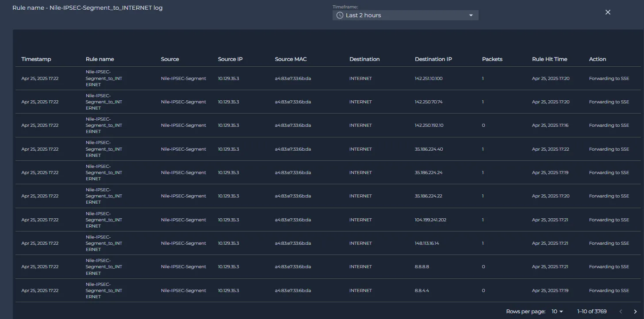
Task: Click Rule Hit Time 17:22 in 35.186.224.40 row
Action: tap(551, 149)
